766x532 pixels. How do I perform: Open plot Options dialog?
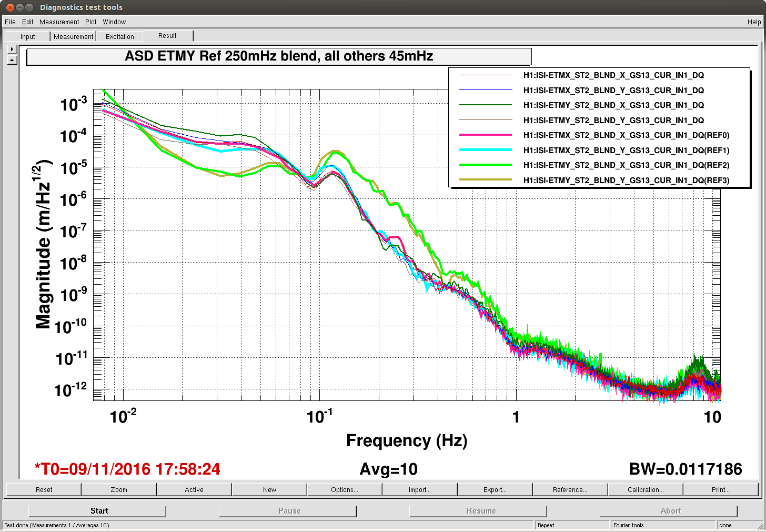345,489
